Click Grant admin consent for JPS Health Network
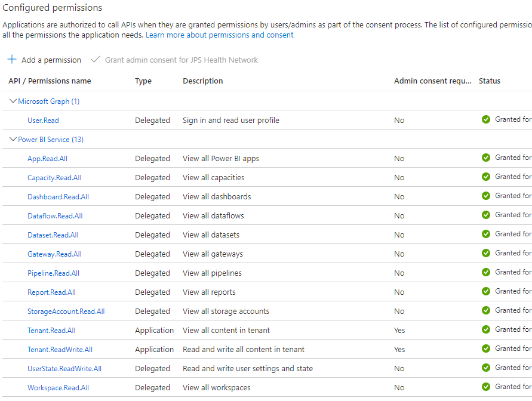 174,60
